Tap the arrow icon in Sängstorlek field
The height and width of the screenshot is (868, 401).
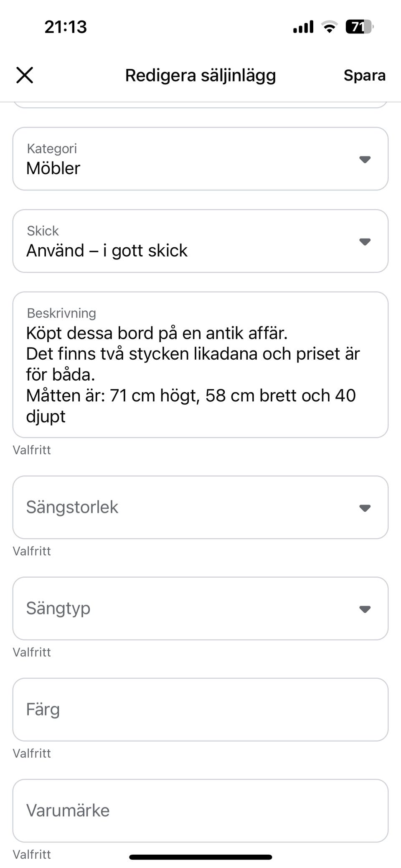tap(365, 508)
